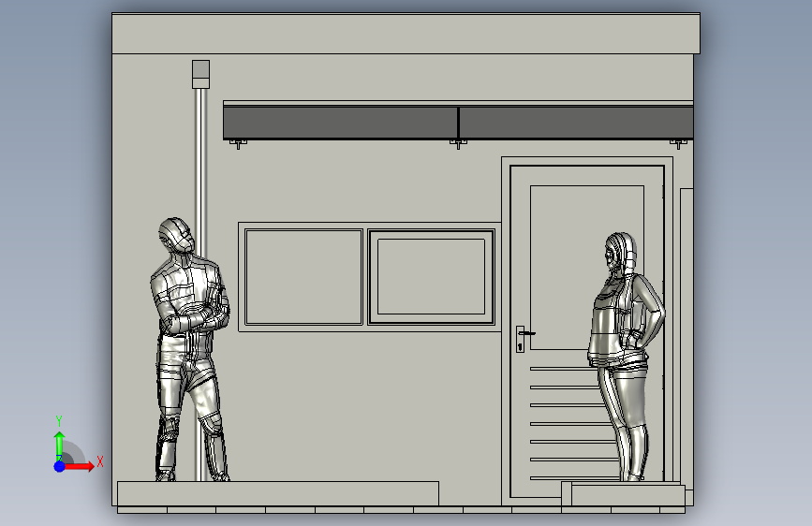Click the blue Z axis dot of the triad

(x=60, y=466)
